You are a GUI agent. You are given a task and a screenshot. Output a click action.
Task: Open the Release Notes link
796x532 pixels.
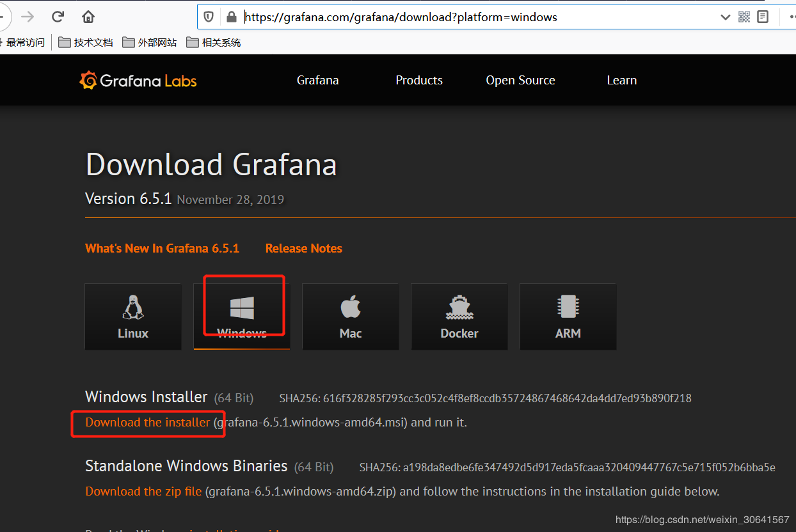point(304,249)
